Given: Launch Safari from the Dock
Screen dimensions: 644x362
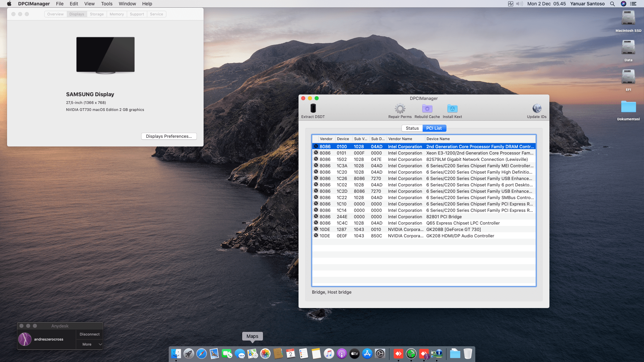Looking at the screenshot, I should coord(202,354).
